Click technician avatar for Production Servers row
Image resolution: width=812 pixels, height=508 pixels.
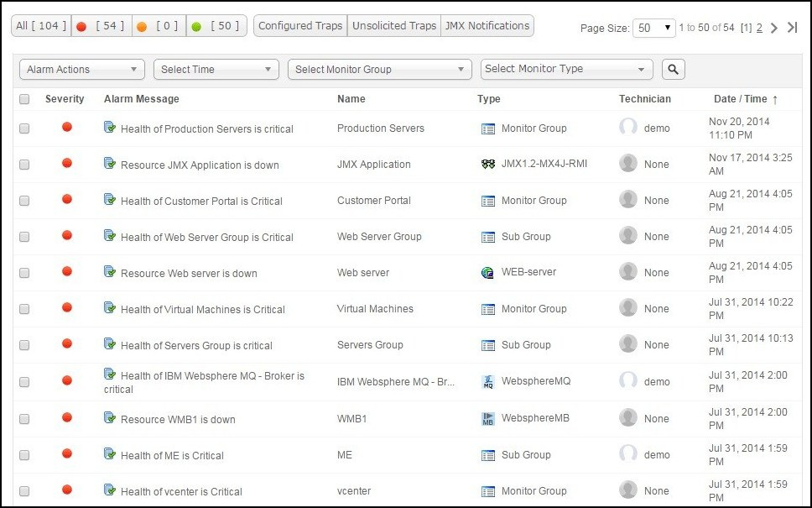pos(628,128)
